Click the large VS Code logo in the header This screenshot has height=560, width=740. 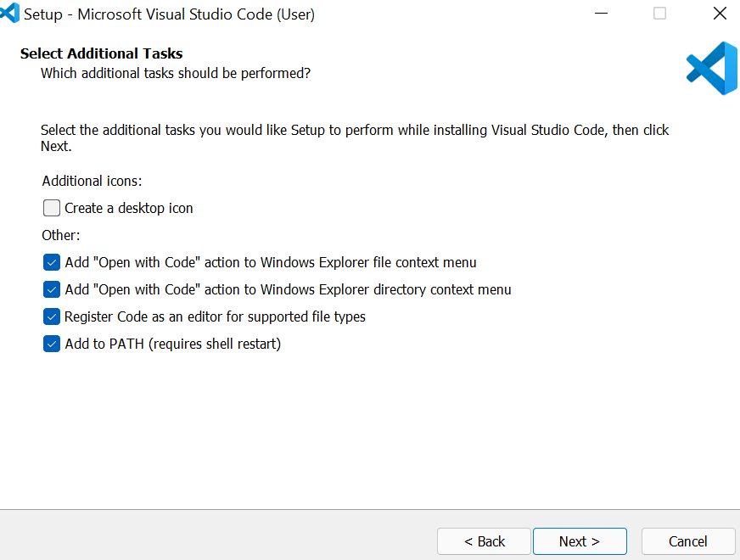(712, 69)
